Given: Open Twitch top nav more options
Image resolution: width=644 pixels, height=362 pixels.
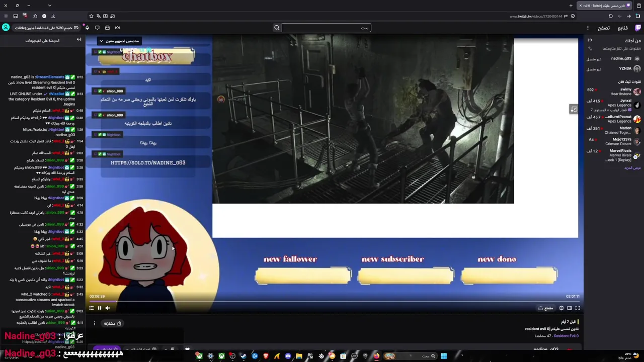Looking at the screenshot, I should (x=588, y=28).
